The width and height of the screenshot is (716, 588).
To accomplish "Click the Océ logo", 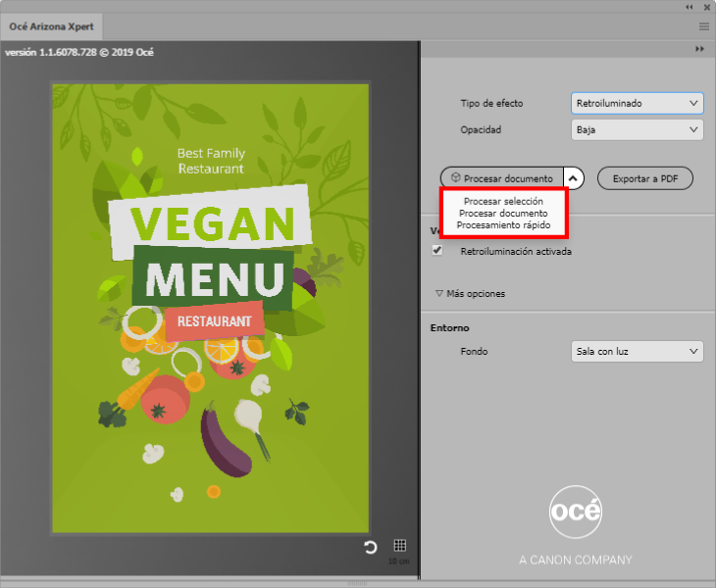I will click(x=576, y=512).
